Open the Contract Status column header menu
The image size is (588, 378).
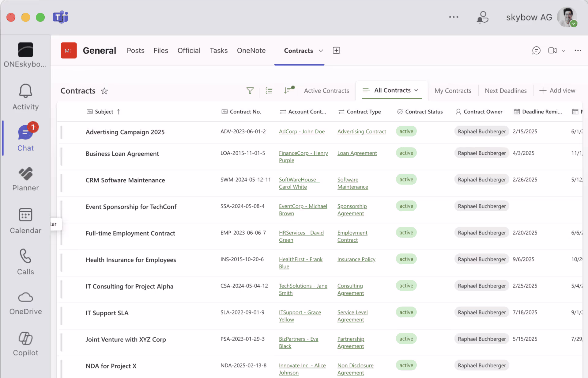tap(420, 112)
